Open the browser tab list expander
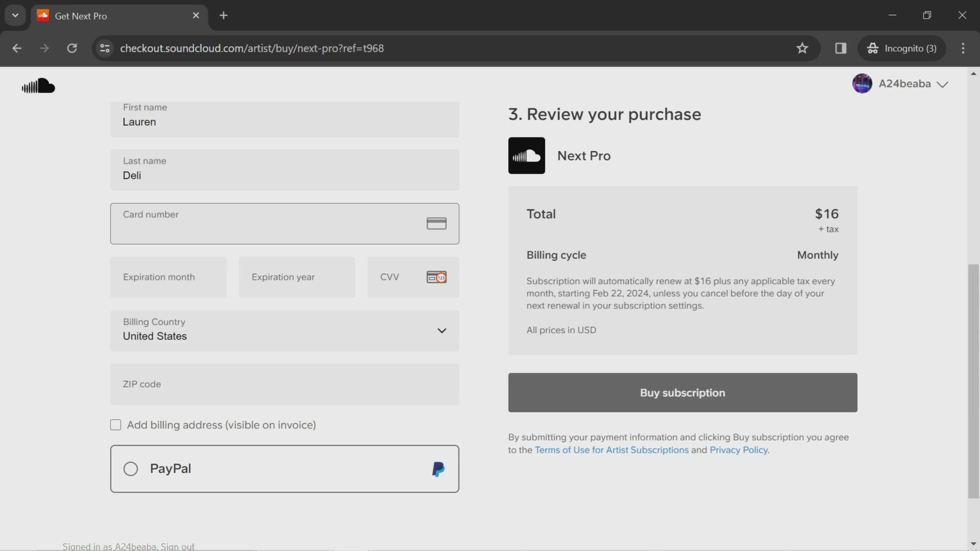Viewport: 980px width, 551px height. click(15, 15)
